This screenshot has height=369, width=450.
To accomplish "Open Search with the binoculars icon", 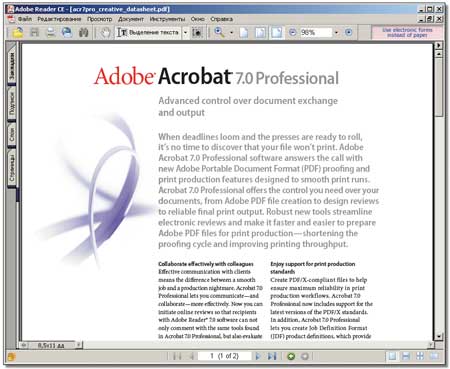I will 83,33.
